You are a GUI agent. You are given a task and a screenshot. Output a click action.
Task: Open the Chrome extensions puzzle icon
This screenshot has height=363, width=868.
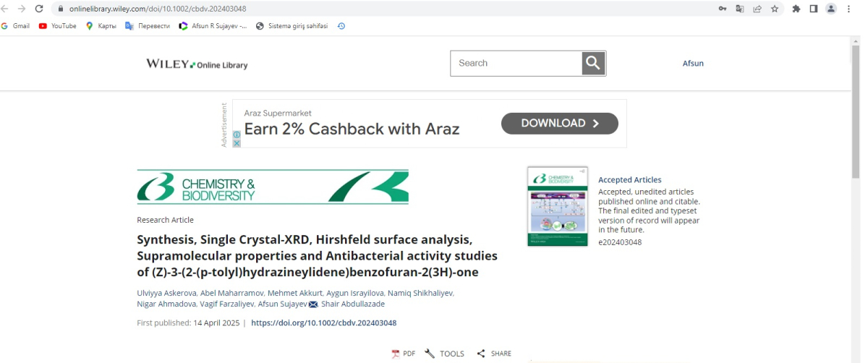point(796,9)
